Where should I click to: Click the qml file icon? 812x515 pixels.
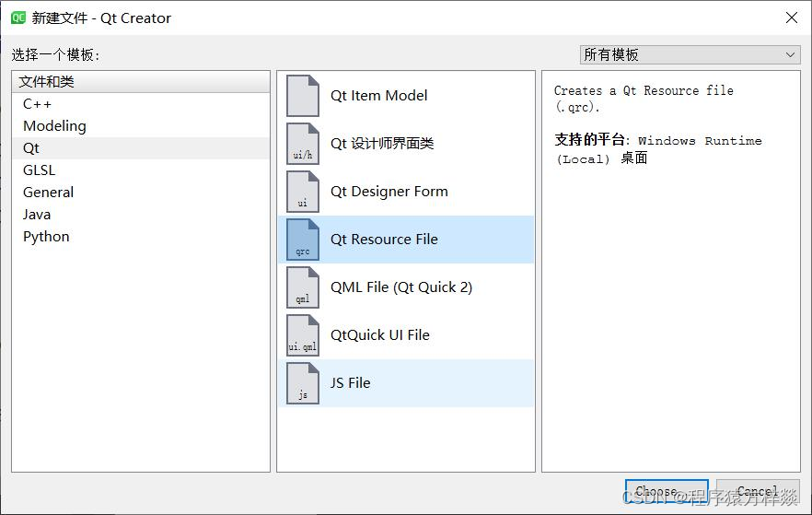[x=302, y=287]
